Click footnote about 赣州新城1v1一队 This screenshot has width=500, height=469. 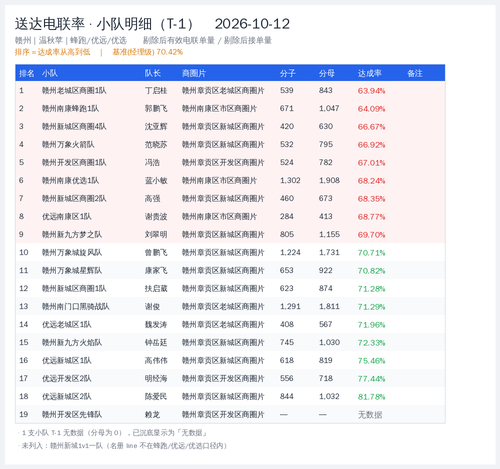click(x=124, y=446)
